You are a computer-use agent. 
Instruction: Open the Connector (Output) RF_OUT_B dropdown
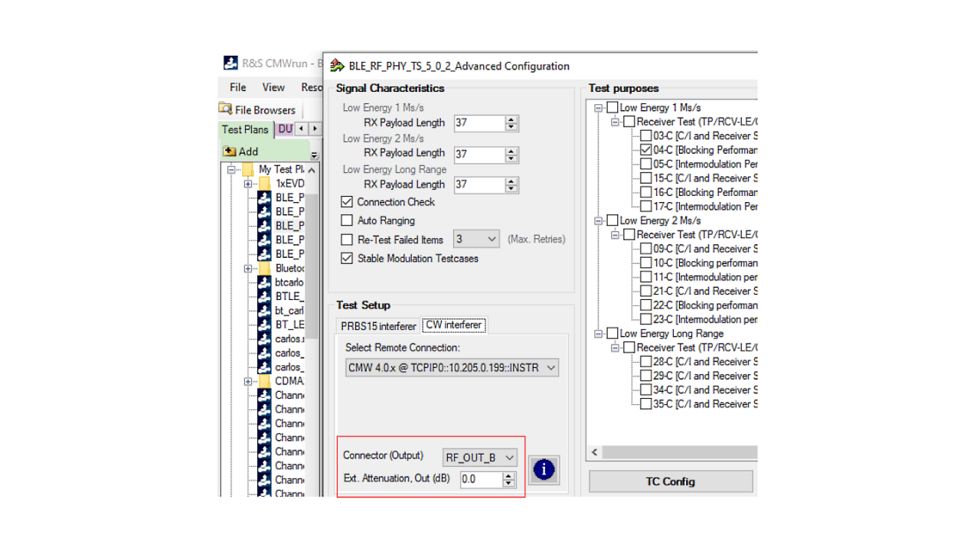pyautogui.click(x=480, y=458)
